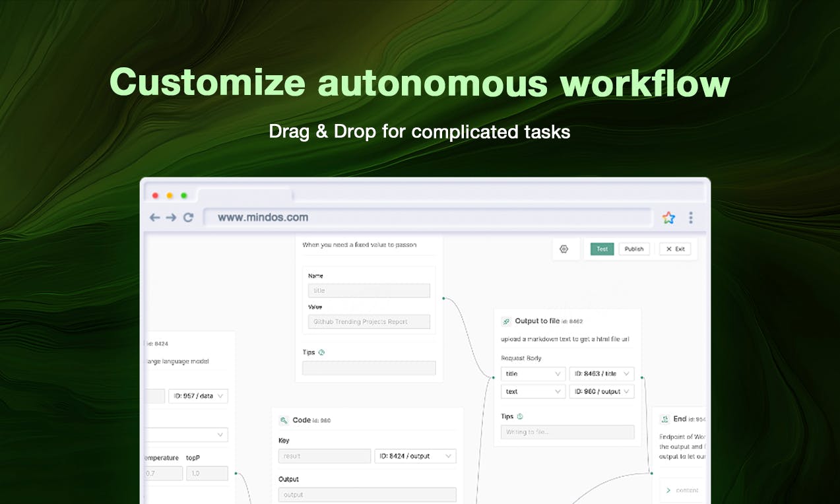
Task: Expand the content row in End node
Action: click(x=683, y=490)
